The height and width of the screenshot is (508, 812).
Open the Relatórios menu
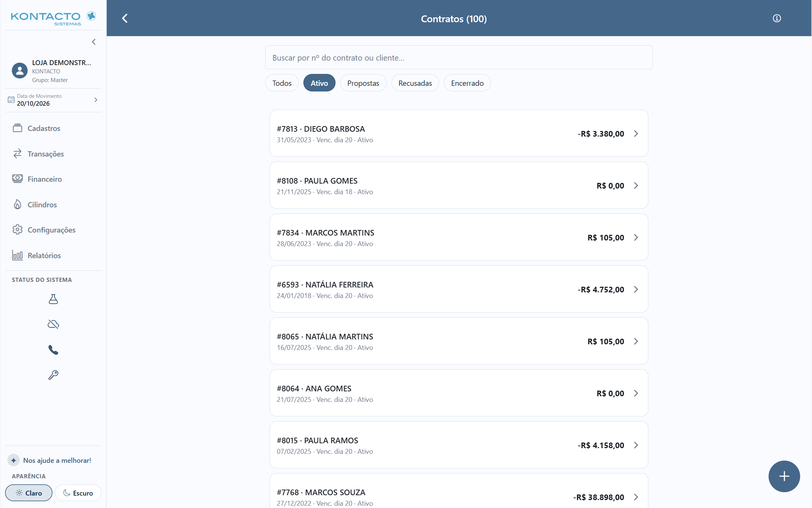point(53,255)
